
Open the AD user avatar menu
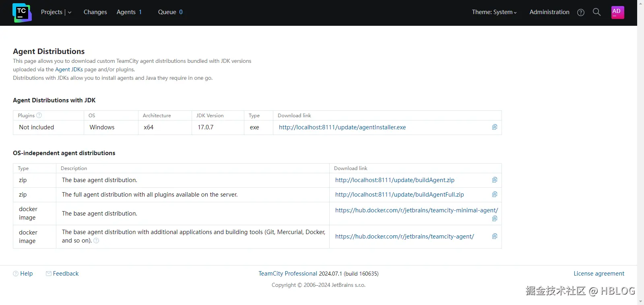617,12
